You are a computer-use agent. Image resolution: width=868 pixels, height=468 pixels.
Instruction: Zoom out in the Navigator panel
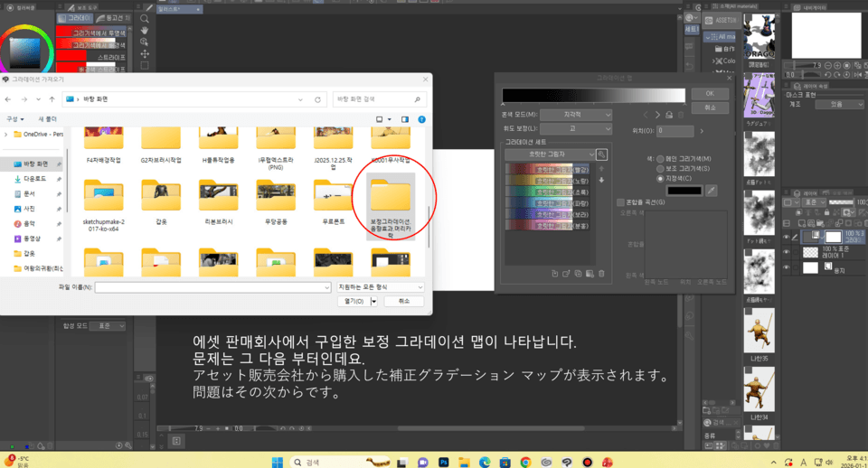click(828, 65)
